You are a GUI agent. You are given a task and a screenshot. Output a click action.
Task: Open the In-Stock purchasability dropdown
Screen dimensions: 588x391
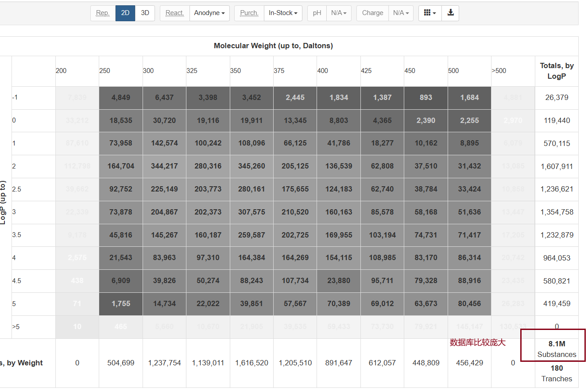[283, 13]
